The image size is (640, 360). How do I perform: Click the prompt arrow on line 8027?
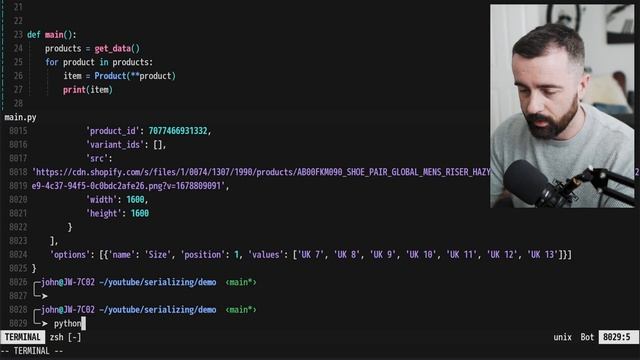click(44, 296)
